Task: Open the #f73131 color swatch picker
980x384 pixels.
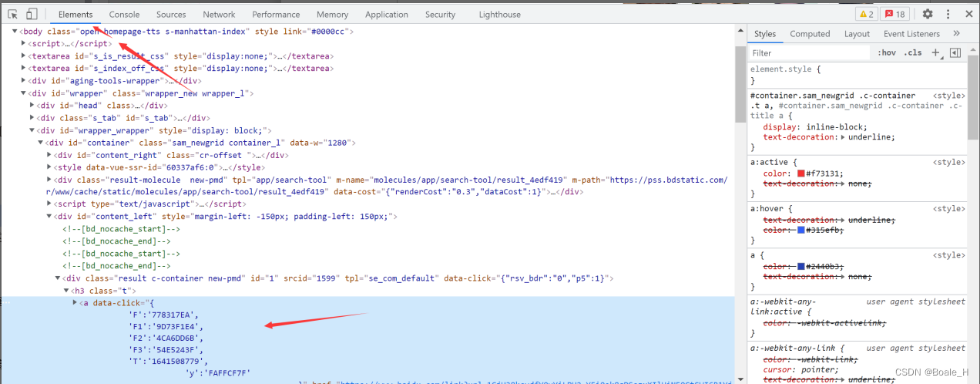Action: pos(801,173)
